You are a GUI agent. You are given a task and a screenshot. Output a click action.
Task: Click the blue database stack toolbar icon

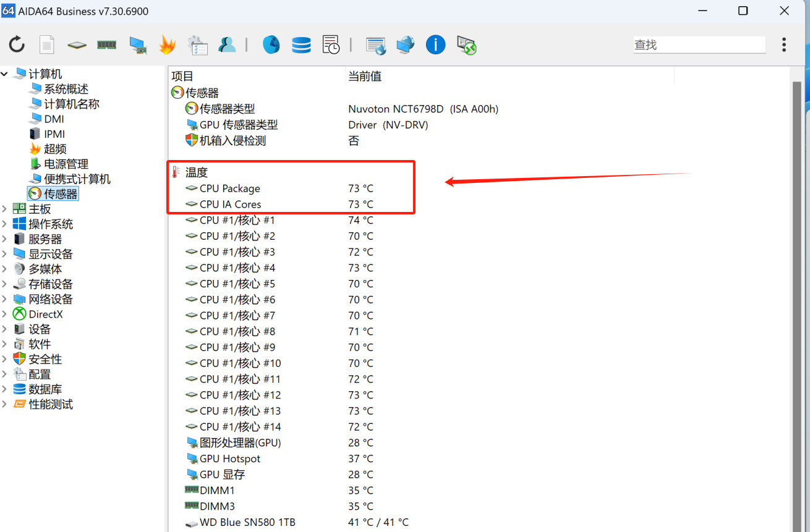(x=301, y=44)
